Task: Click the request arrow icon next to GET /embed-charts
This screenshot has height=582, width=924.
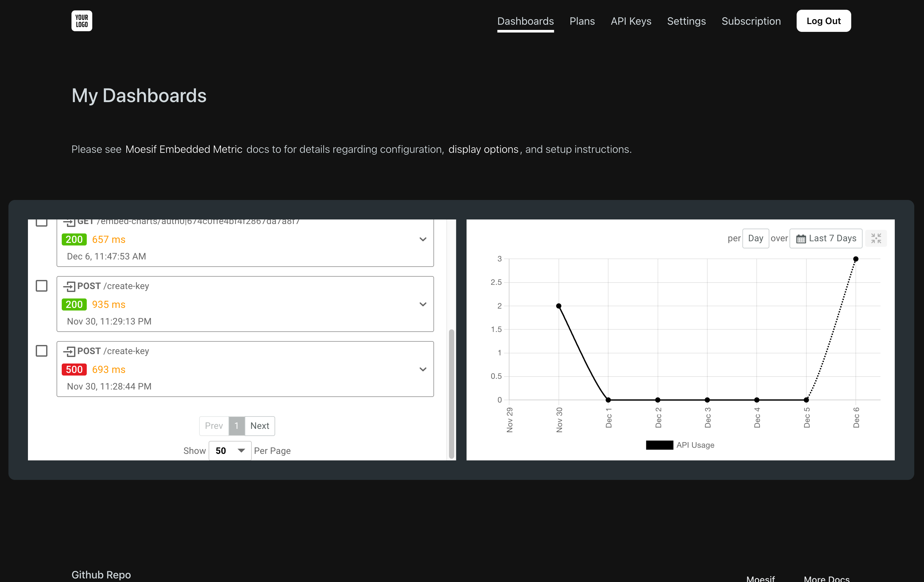Action: [x=70, y=222]
